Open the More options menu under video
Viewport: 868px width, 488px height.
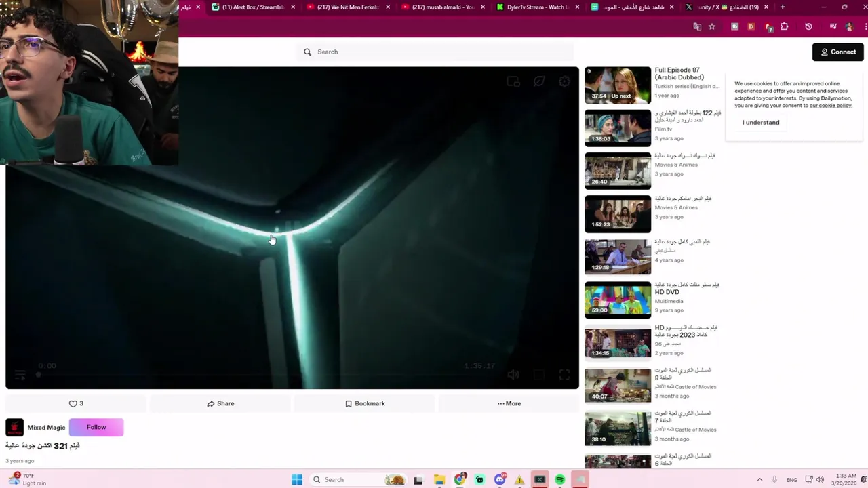click(x=509, y=403)
